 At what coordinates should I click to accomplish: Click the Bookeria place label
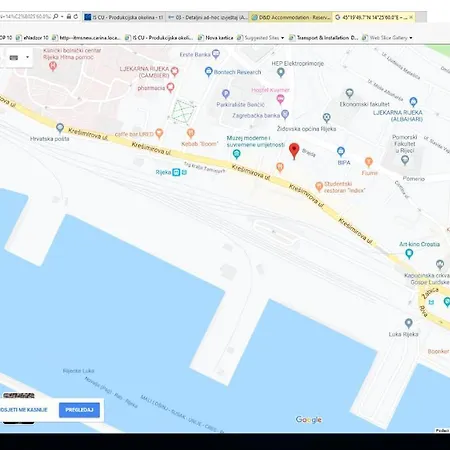point(439,351)
